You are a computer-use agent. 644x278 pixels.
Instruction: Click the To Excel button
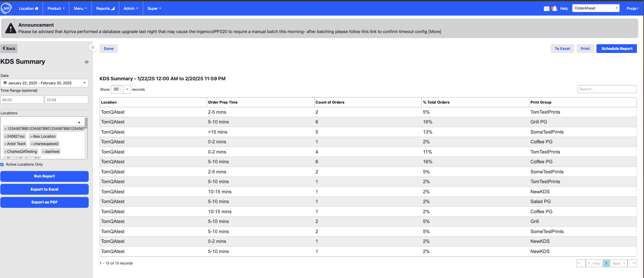point(562,49)
